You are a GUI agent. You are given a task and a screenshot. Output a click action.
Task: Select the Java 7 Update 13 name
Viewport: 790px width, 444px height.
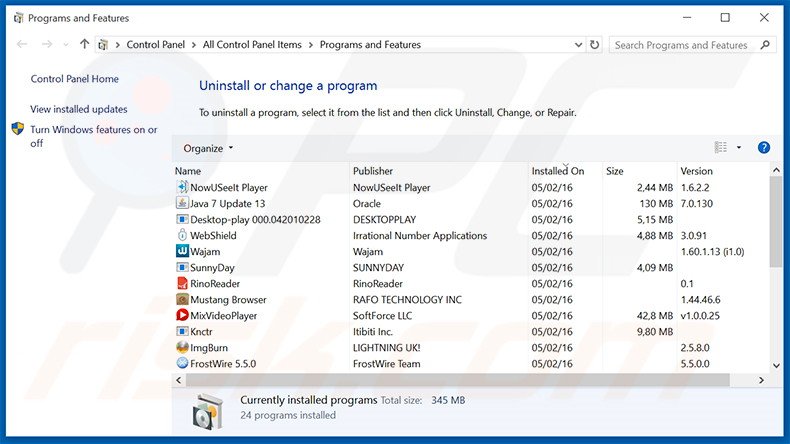(227, 204)
